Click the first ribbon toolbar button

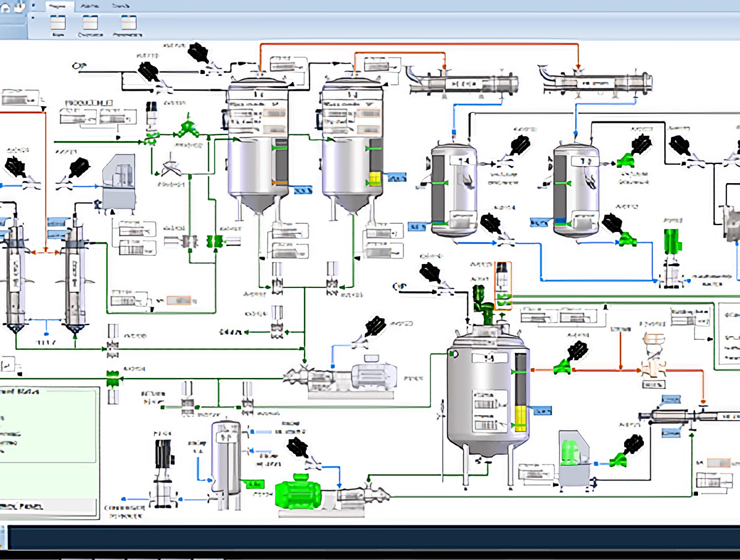pos(59,25)
